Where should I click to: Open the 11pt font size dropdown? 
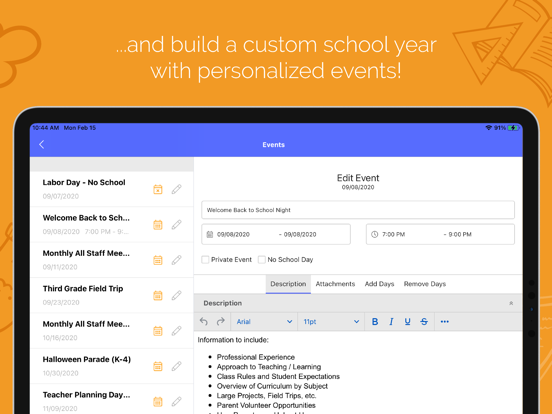coord(331,321)
